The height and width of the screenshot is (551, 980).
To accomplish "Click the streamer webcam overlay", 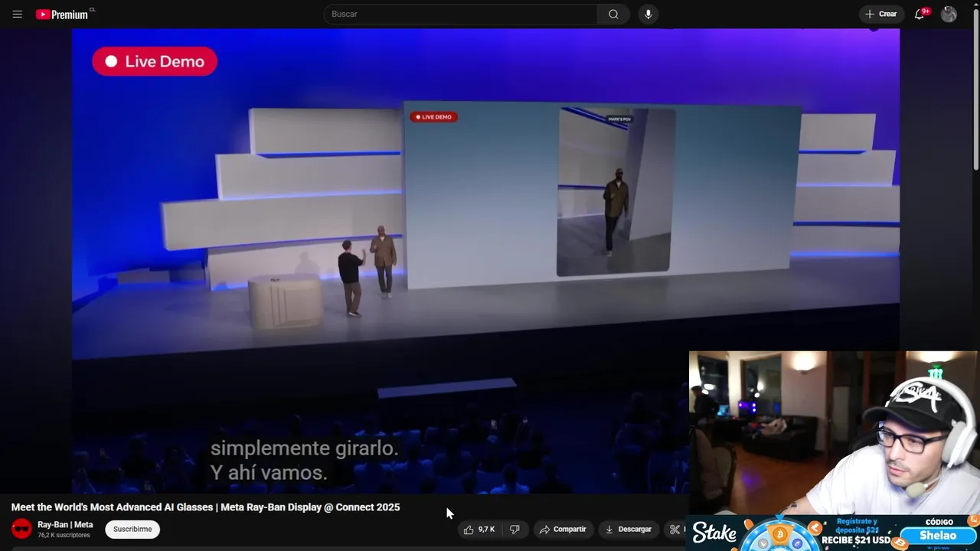I will coord(833,433).
